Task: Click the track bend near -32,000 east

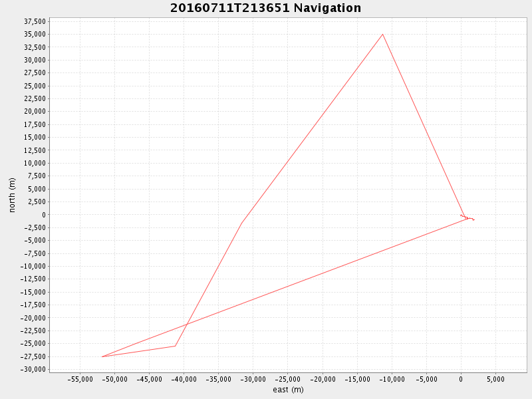Action: tap(241, 222)
